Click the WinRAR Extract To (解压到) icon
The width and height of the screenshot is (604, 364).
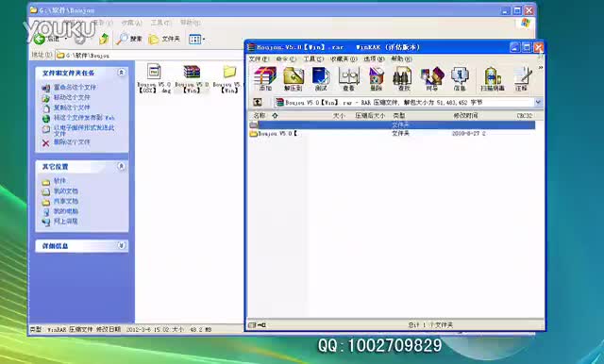[x=294, y=78]
